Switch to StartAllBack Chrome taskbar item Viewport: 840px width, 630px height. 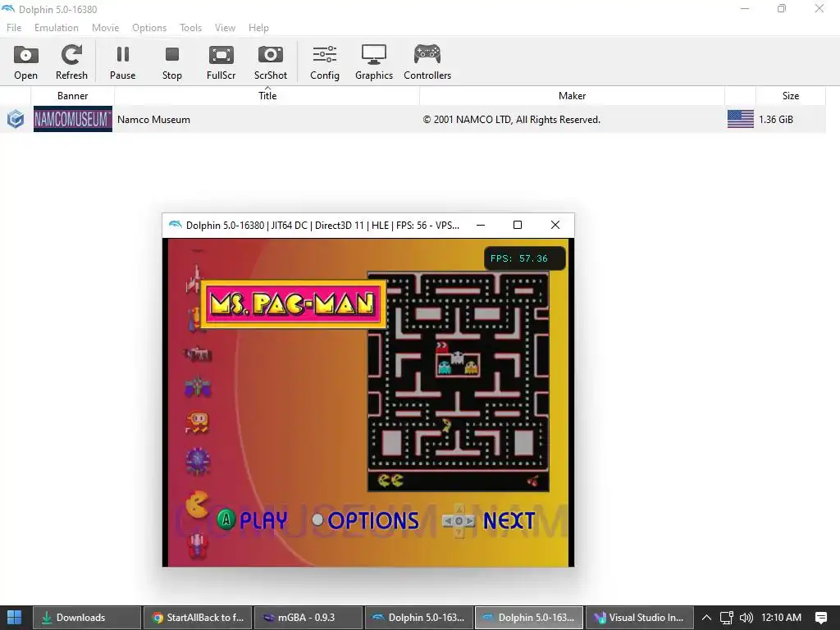click(x=197, y=618)
